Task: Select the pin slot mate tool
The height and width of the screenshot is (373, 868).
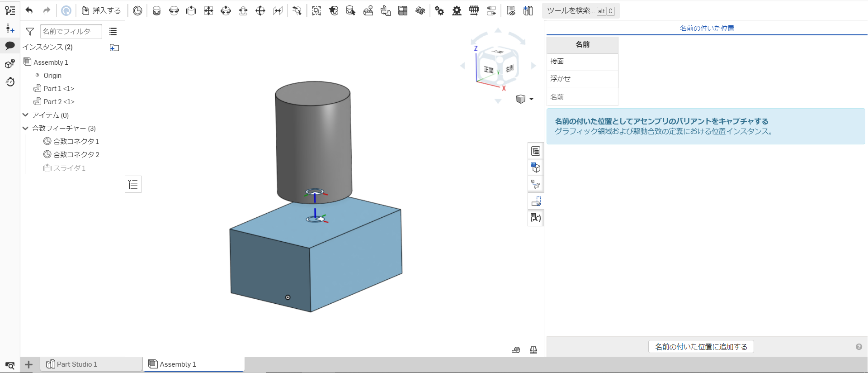Action: click(x=243, y=11)
